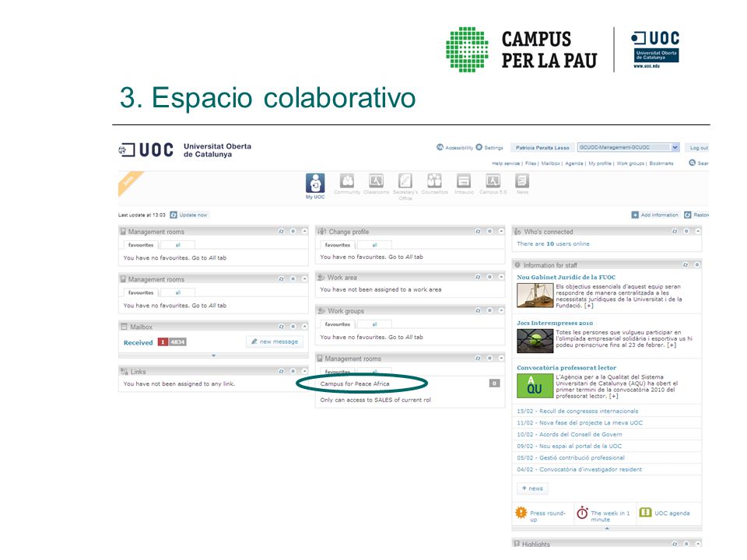
Task: Click the new message button
Action: (275, 341)
